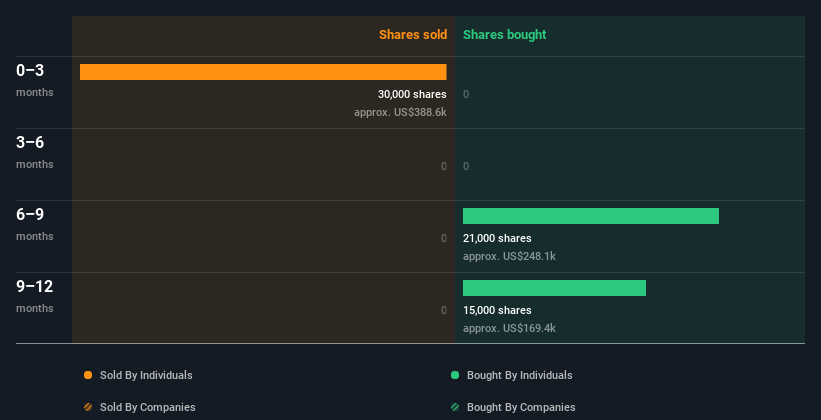Click the striped Bought By Companies legend icon
Screen dimensions: 821x420
[455, 407]
